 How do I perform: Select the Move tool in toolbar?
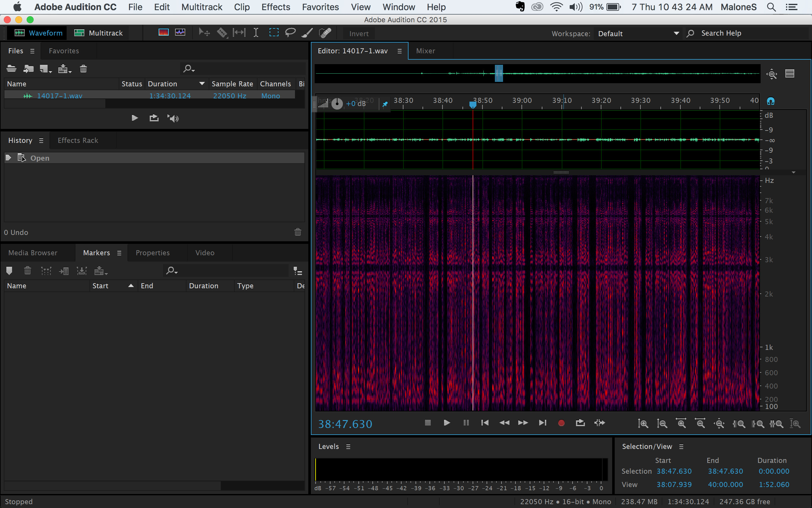204,33
